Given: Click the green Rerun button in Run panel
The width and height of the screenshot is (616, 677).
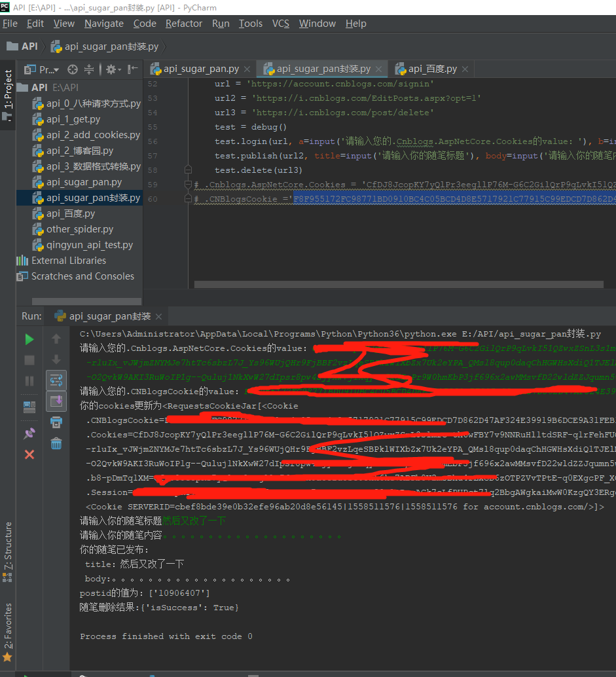Looking at the screenshot, I should (29, 339).
